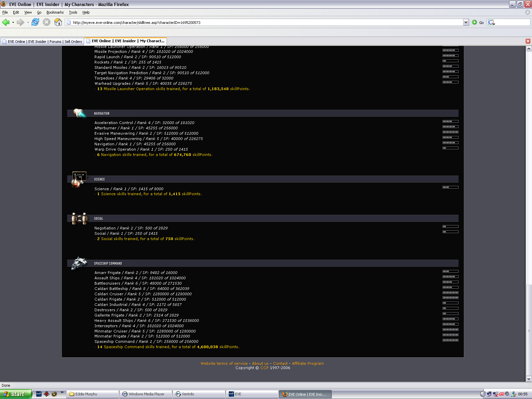532x399 pixels.
Task: Click the Interceptors skill row
Action: pyautogui.click(x=139, y=326)
